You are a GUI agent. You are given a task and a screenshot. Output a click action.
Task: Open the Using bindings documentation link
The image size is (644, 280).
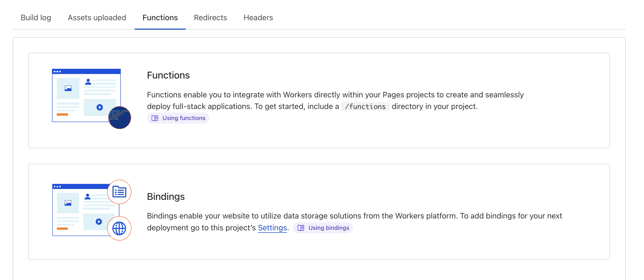click(328, 228)
